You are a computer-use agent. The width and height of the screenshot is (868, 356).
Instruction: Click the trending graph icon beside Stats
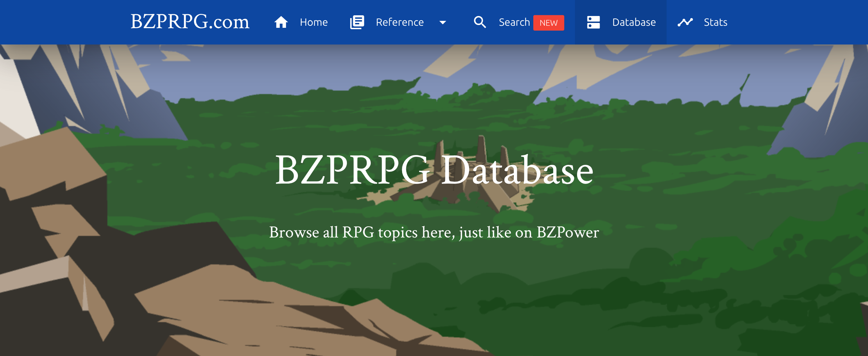[x=685, y=22]
